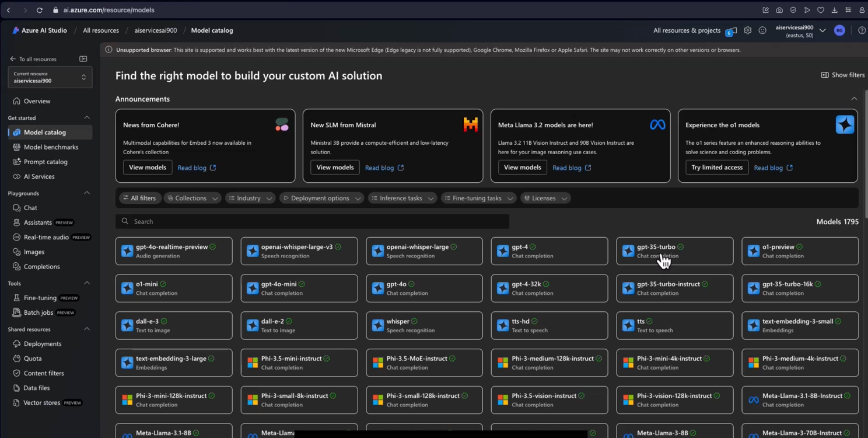868x438 pixels.
Task: Click the Images playground icon
Action: [16, 252]
